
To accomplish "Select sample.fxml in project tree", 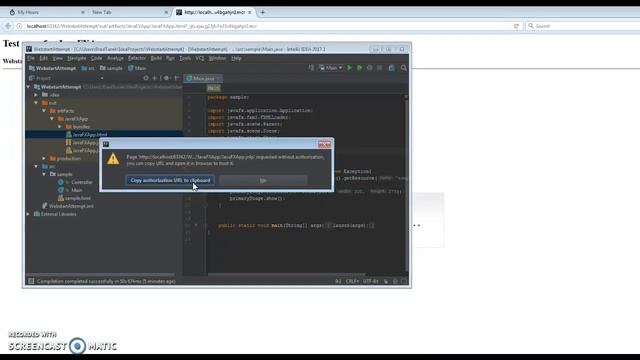I will pos(74,198).
